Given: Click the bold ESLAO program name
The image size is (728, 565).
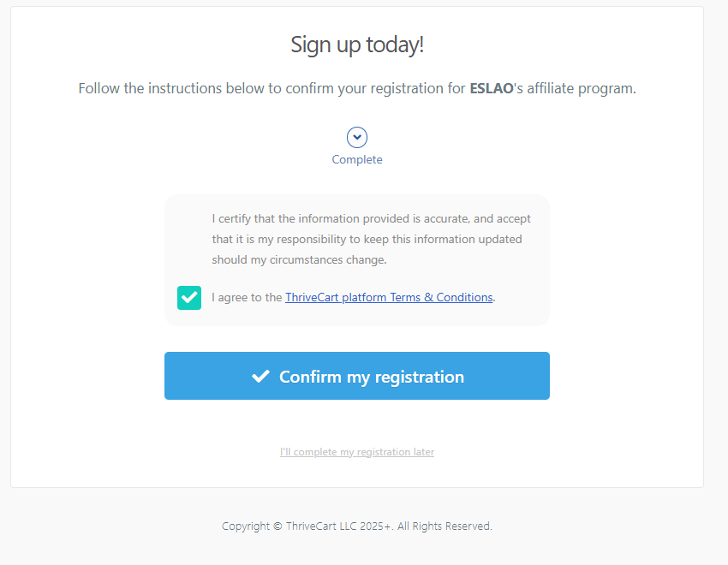Looking at the screenshot, I should (490, 88).
